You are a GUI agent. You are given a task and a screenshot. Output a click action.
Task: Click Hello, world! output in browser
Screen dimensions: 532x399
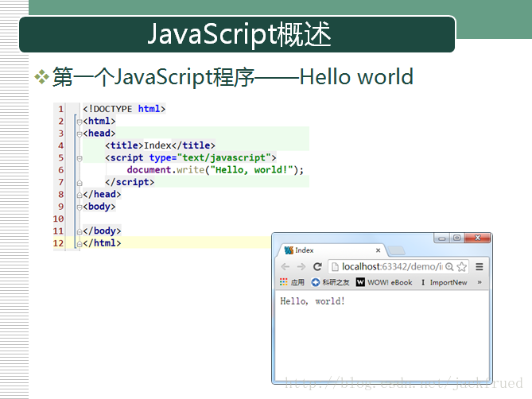313,301
